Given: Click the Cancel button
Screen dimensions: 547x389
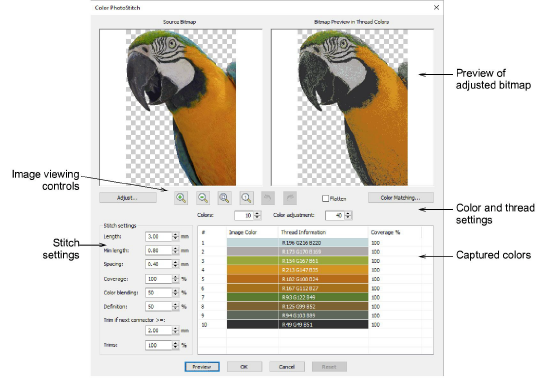Looking at the screenshot, I should 287,367.
